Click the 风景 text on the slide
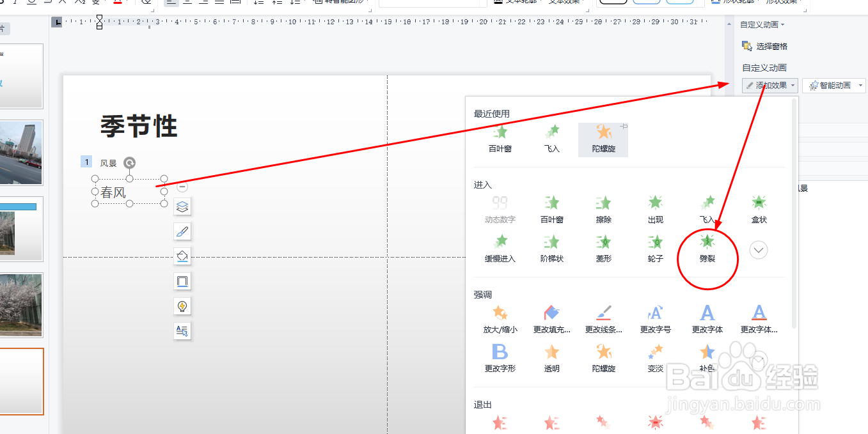 [x=108, y=164]
